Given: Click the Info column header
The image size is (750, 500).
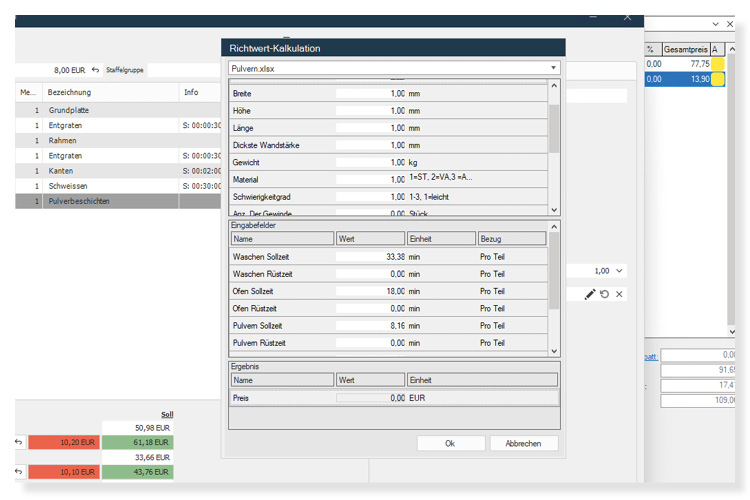Looking at the screenshot, I should (x=200, y=92).
